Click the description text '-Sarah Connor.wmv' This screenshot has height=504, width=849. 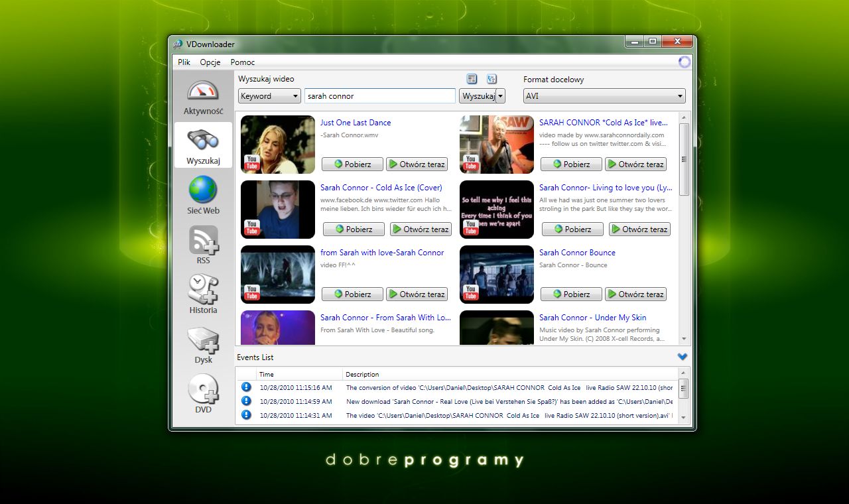click(348, 135)
